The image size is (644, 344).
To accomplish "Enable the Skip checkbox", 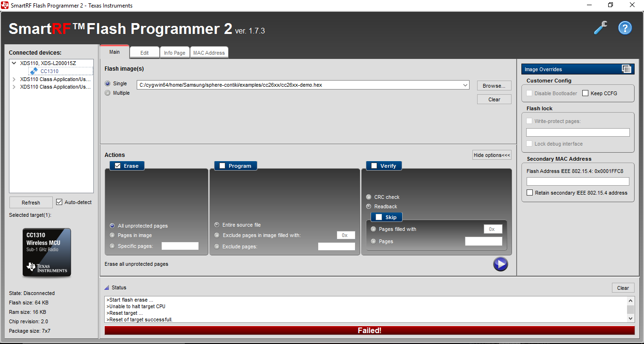I will pyautogui.click(x=379, y=217).
